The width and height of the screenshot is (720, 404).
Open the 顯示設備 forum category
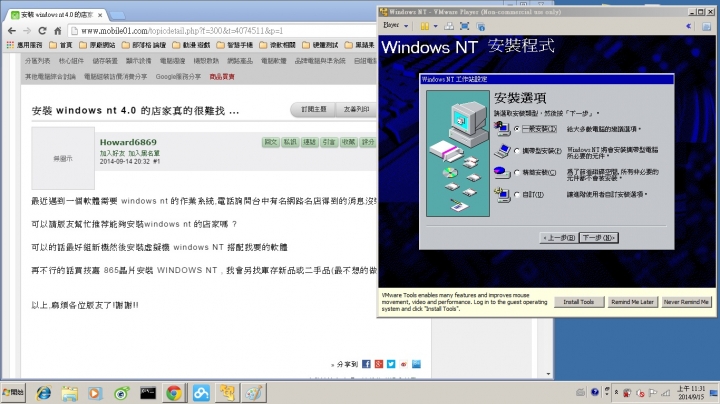[x=138, y=61]
